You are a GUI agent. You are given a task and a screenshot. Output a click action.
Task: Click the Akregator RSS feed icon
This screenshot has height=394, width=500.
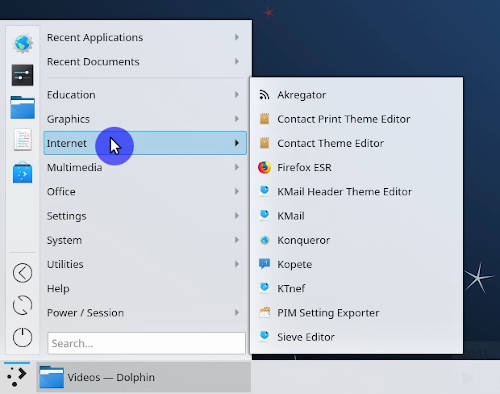tap(264, 95)
